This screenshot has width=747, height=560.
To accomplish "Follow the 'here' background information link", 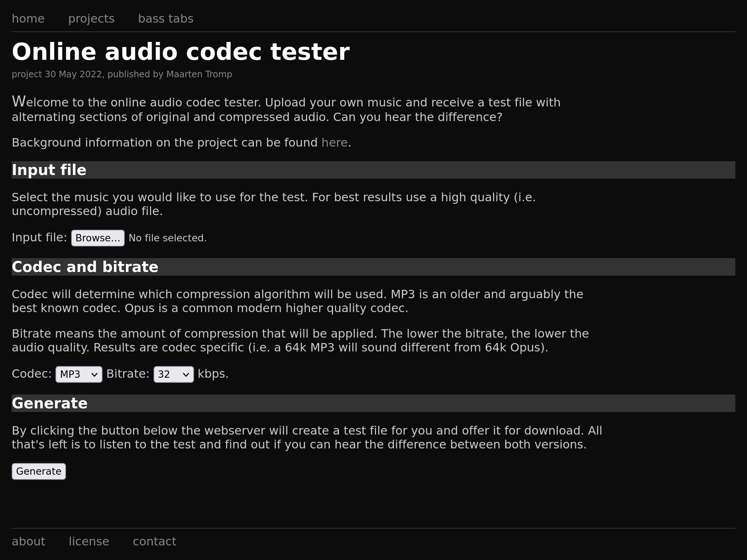I will [x=334, y=143].
